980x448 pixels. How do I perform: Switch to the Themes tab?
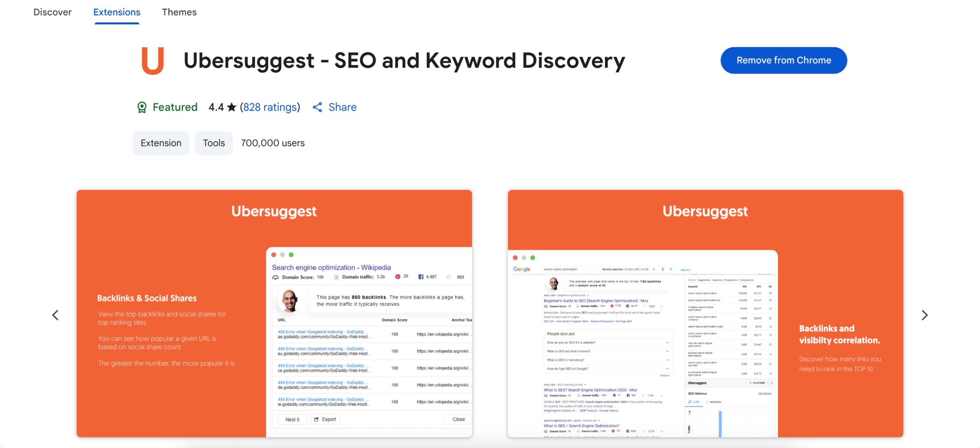tap(179, 12)
